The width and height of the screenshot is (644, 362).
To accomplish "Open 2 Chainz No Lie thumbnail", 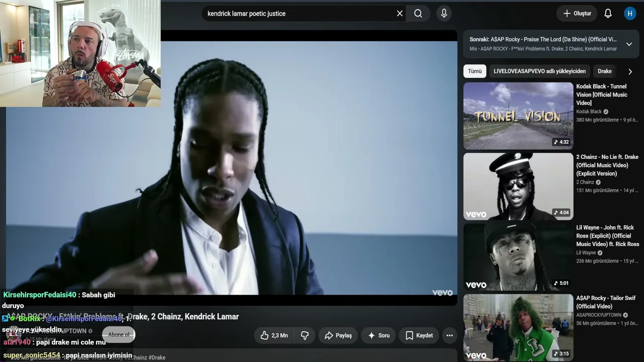I will point(518,187).
